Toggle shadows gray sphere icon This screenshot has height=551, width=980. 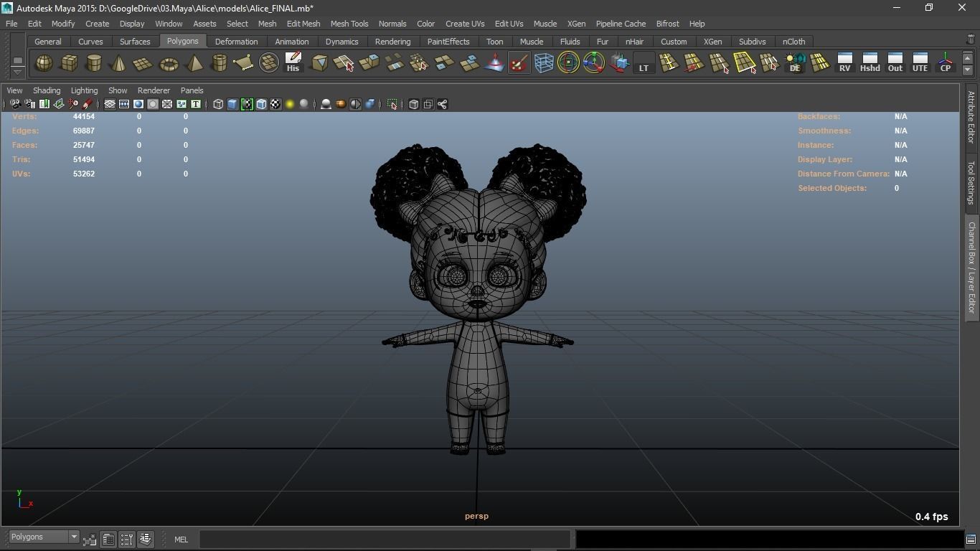(304, 104)
